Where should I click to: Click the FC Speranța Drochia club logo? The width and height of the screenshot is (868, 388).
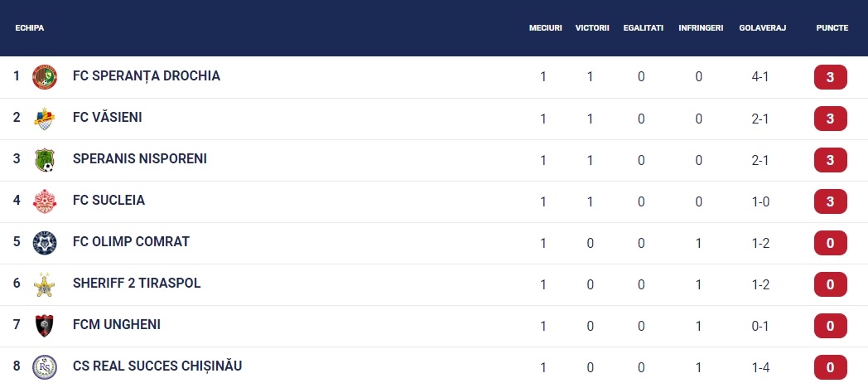tap(44, 77)
